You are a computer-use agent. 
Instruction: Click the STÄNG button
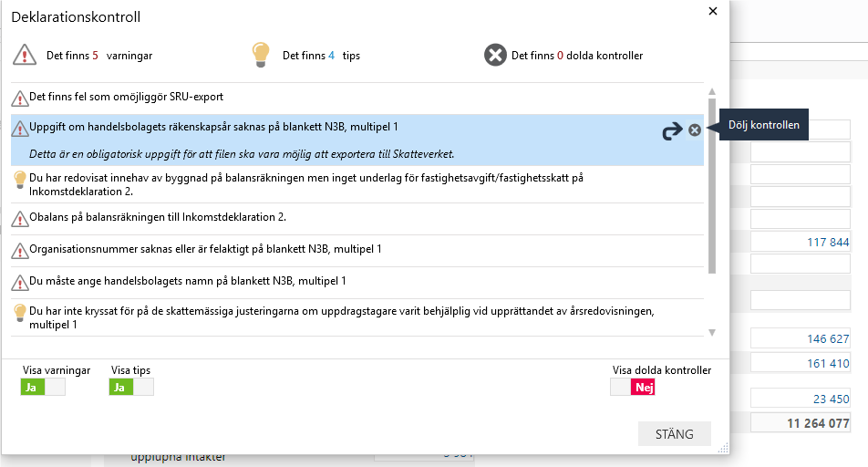click(x=675, y=434)
